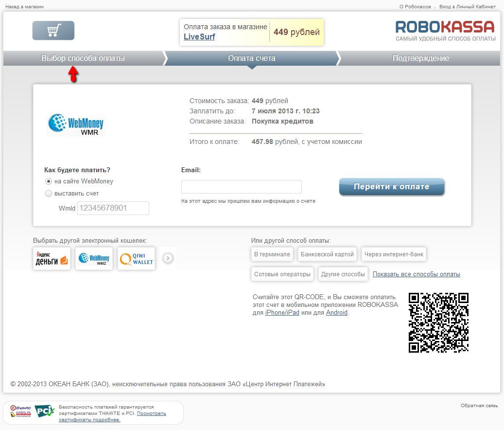Open 'Посмотреть сертификаты подробнее' link
The image size is (504, 430).
pos(112,416)
